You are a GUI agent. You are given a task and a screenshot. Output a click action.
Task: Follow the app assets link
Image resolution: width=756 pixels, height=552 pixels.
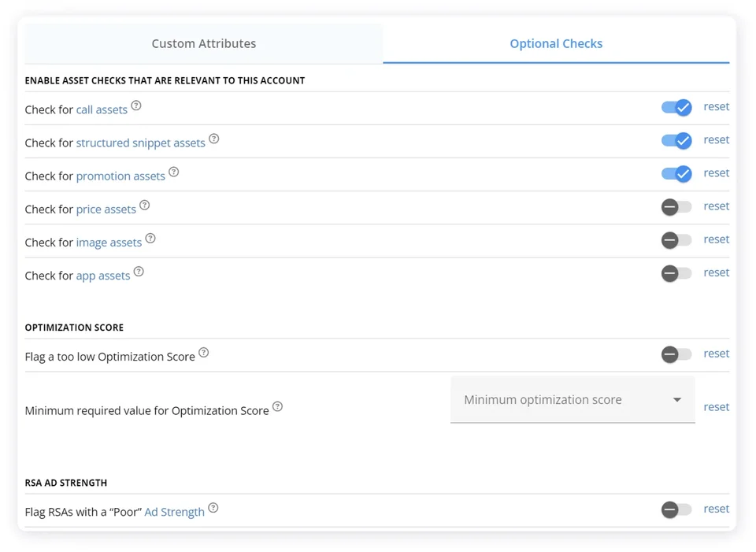(103, 276)
